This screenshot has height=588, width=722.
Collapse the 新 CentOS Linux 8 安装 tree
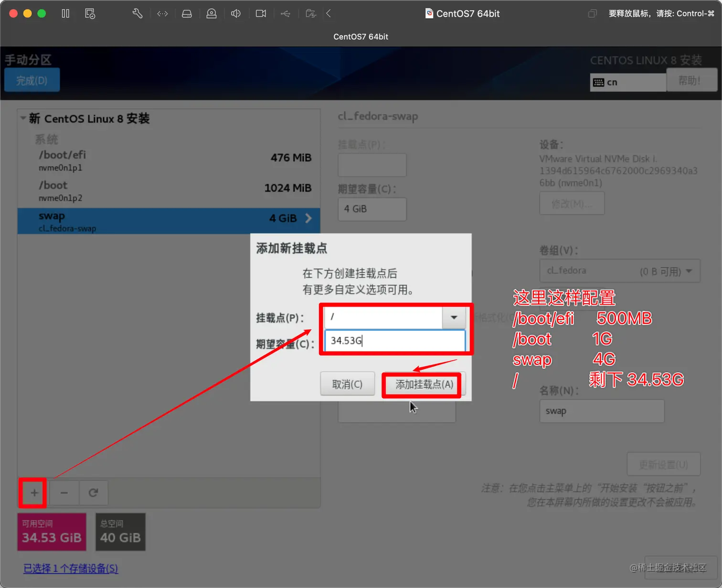coord(23,118)
